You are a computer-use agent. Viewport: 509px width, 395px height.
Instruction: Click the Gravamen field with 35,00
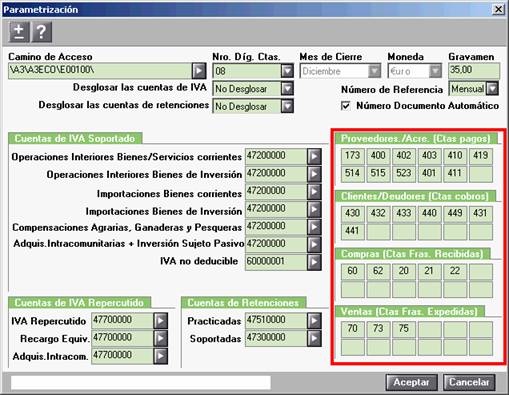[x=474, y=71]
